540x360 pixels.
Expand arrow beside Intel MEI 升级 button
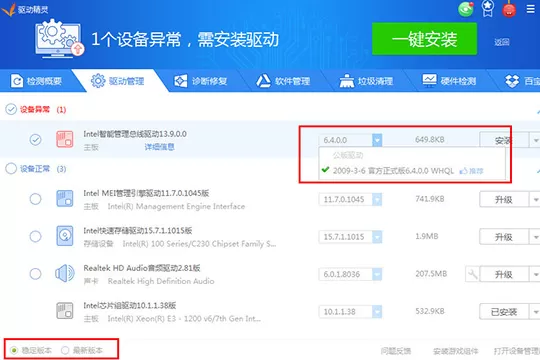536,199
